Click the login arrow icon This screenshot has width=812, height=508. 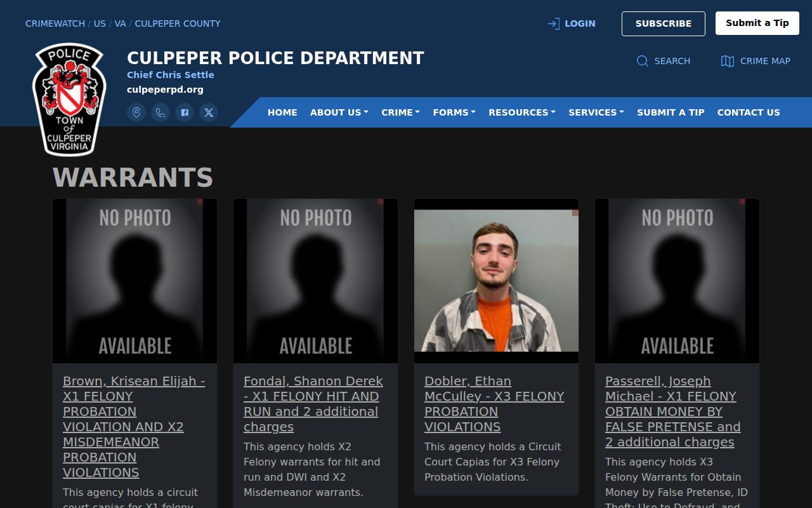(x=553, y=23)
